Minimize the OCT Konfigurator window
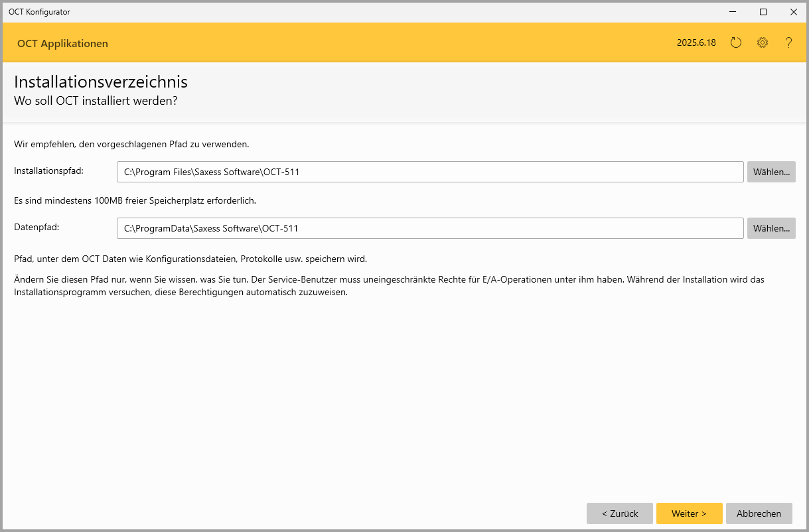Screen dimensions: 809x532 click(x=733, y=12)
